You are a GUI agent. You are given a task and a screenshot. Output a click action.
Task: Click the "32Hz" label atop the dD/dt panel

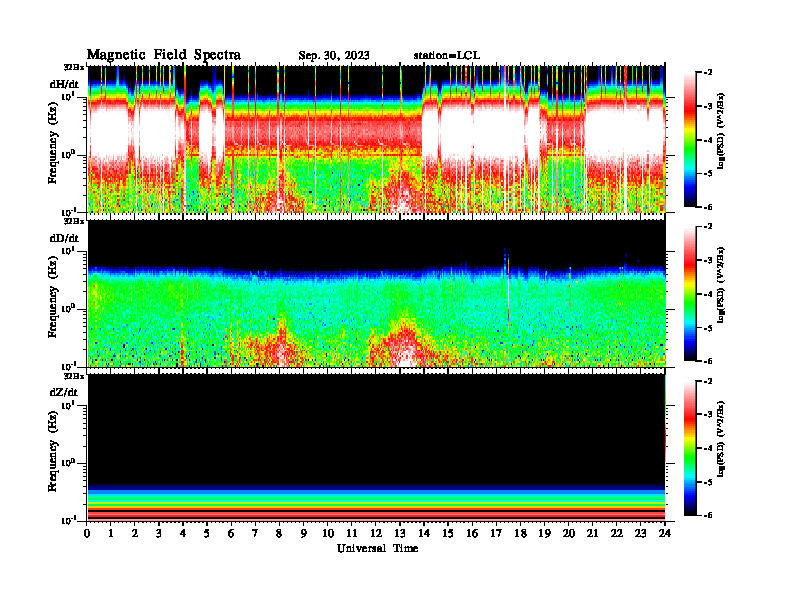pyautogui.click(x=73, y=221)
